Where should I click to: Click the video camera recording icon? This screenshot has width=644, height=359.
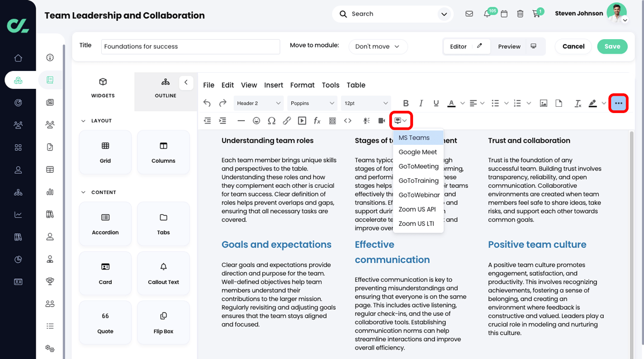click(x=382, y=120)
